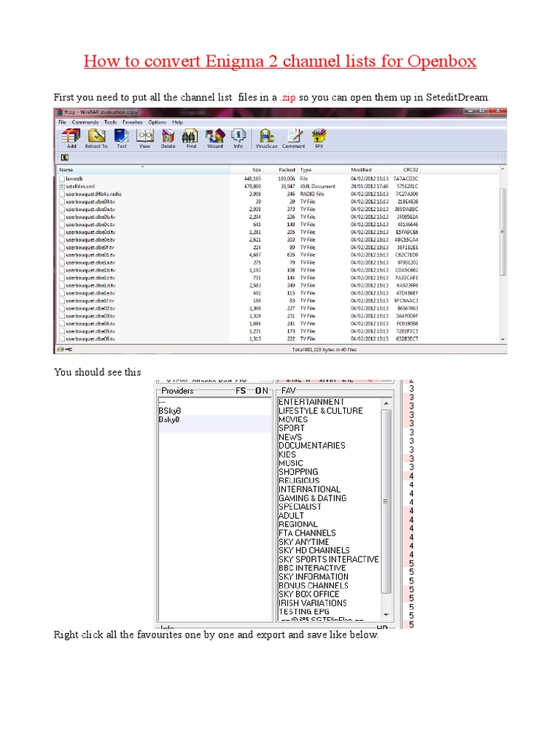The image size is (560, 747).
Task: Click the Comment toolbar icon
Action: click(x=293, y=138)
